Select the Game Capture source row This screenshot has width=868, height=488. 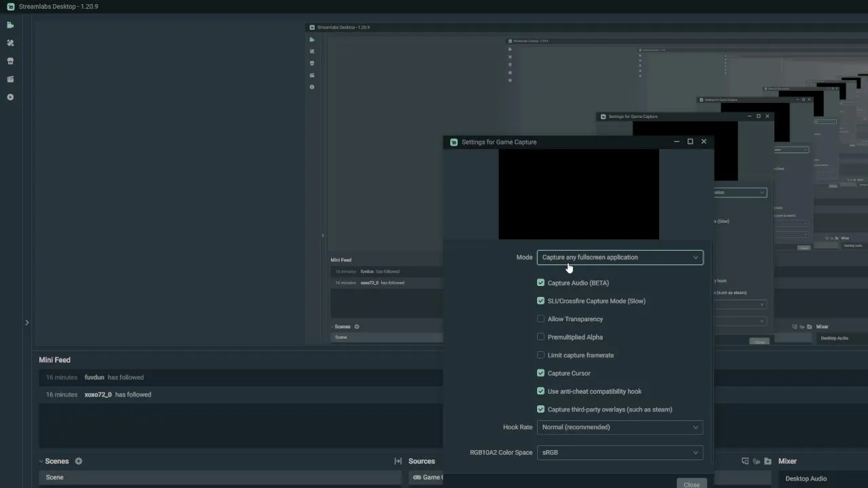click(x=426, y=477)
